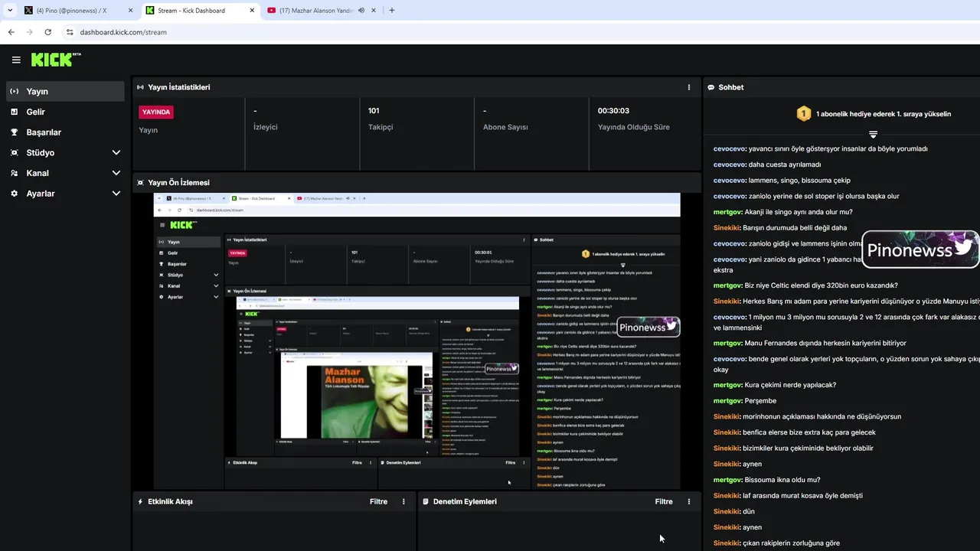Click the Yayın Ön İzlemesi panel icon

(140, 183)
